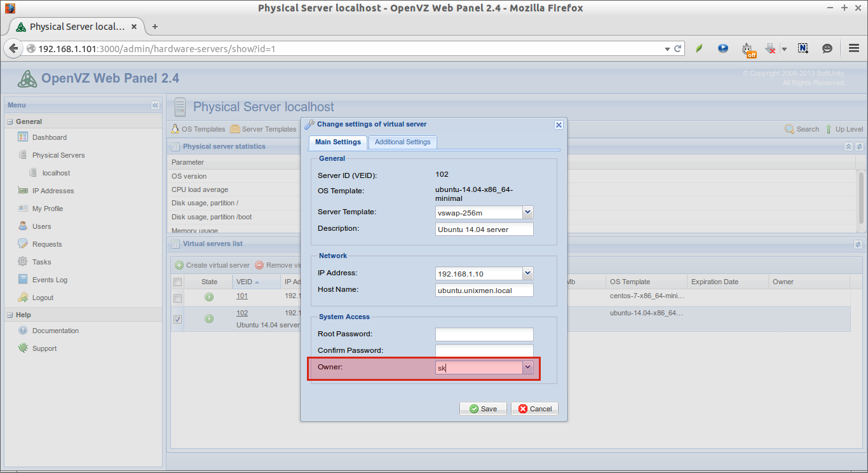Image resolution: width=868 pixels, height=473 pixels.
Task: Sort by the VEID column header
Action: 257,282
